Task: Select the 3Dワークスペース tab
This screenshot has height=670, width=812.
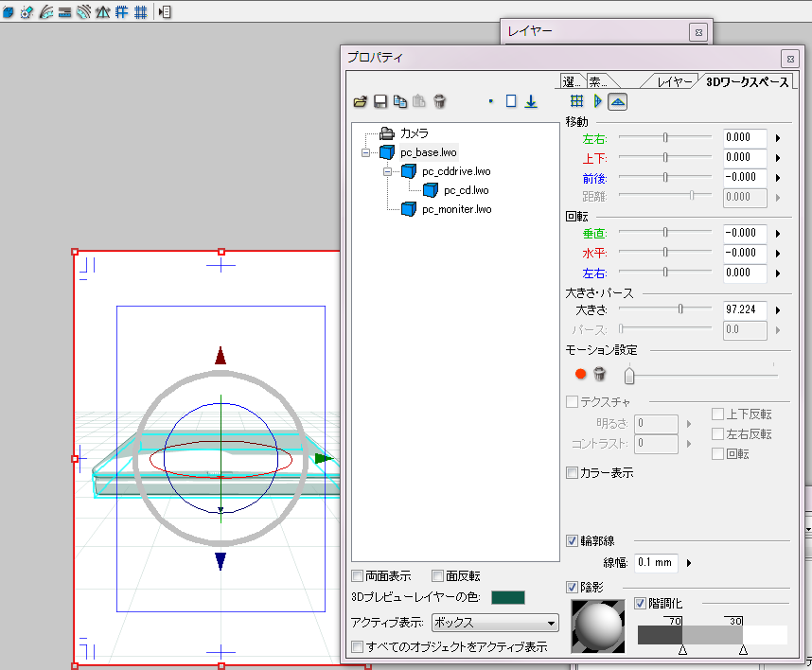Action: pyautogui.click(x=746, y=82)
